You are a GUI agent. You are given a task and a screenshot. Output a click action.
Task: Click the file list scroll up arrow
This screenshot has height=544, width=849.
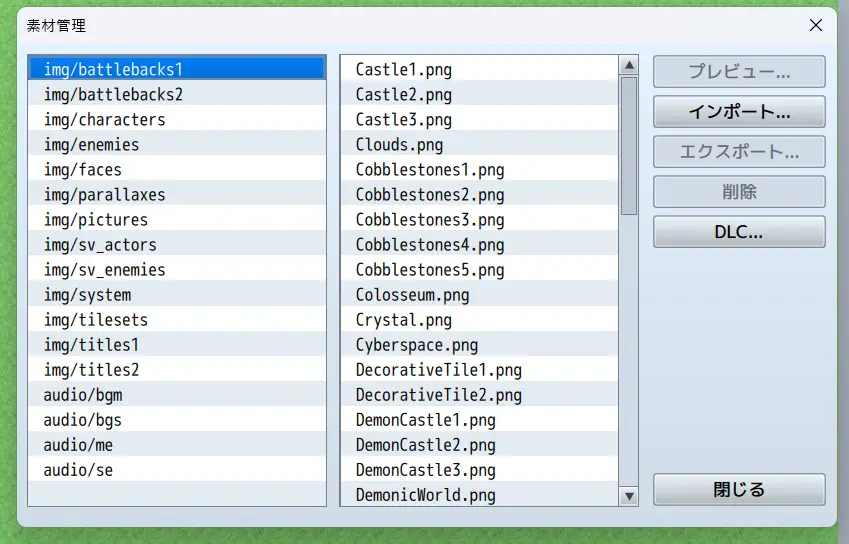click(x=629, y=67)
